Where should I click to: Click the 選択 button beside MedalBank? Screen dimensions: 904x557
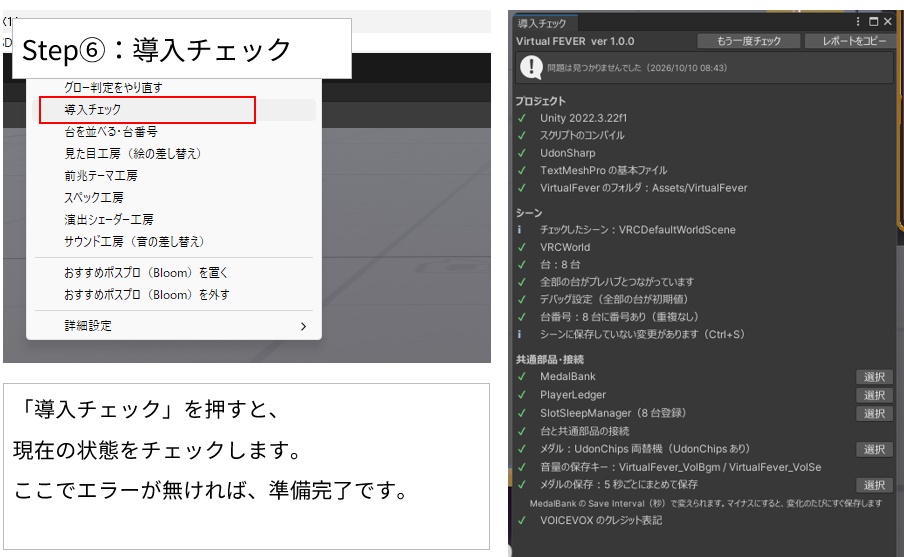pos(874,377)
